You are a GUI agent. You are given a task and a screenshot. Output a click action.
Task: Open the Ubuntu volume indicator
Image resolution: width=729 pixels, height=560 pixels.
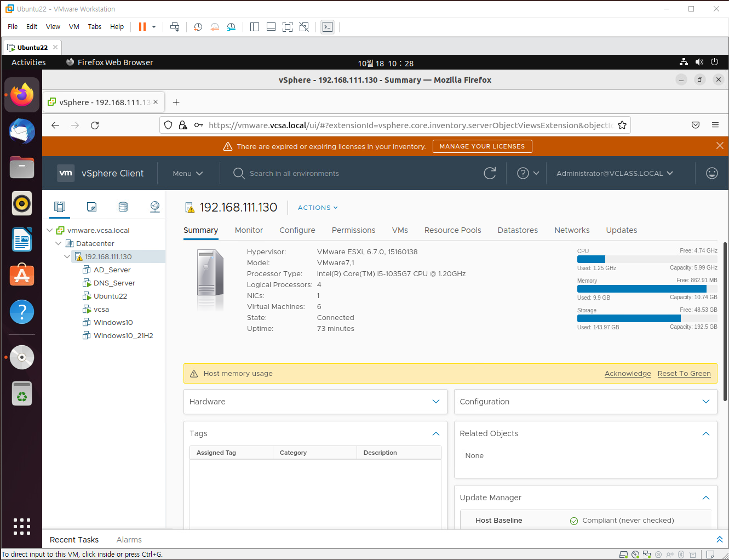699,62
